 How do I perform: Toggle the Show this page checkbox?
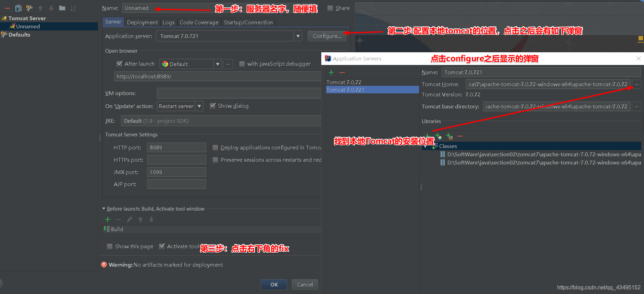pyautogui.click(x=110, y=246)
